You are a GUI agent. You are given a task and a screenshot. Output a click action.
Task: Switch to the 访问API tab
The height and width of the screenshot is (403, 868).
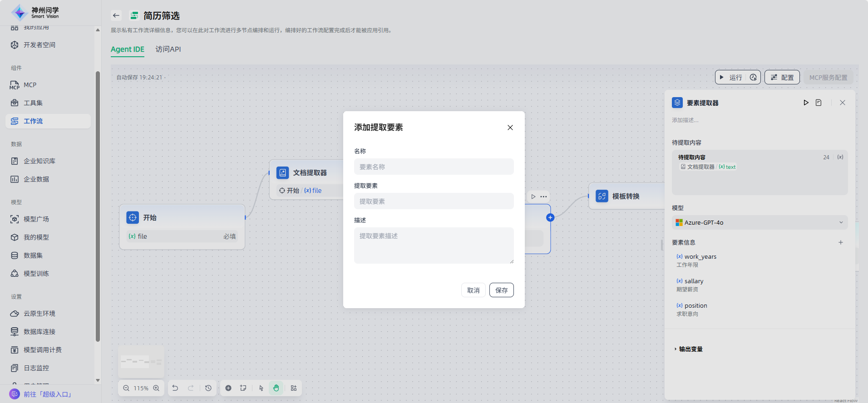[168, 49]
